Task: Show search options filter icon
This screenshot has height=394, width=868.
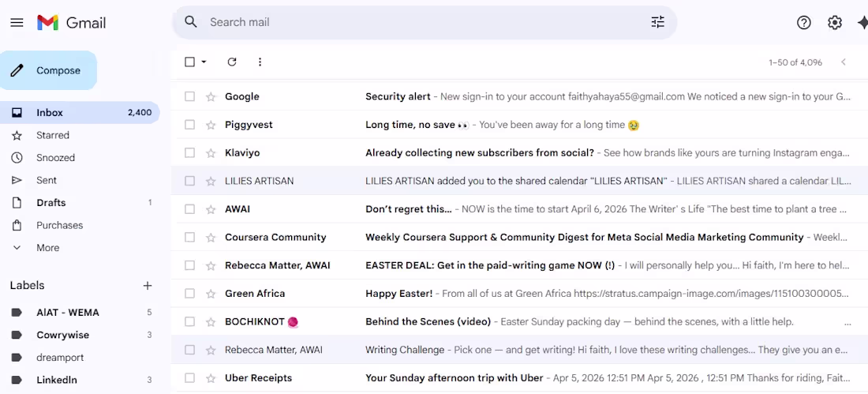Action: [x=657, y=22]
